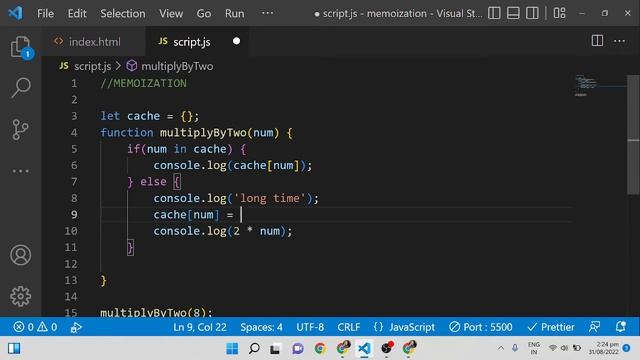The width and height of the screenshot is (640, 360).
Task: Open the Manage gear icon
Action: [x=20, y=296]
